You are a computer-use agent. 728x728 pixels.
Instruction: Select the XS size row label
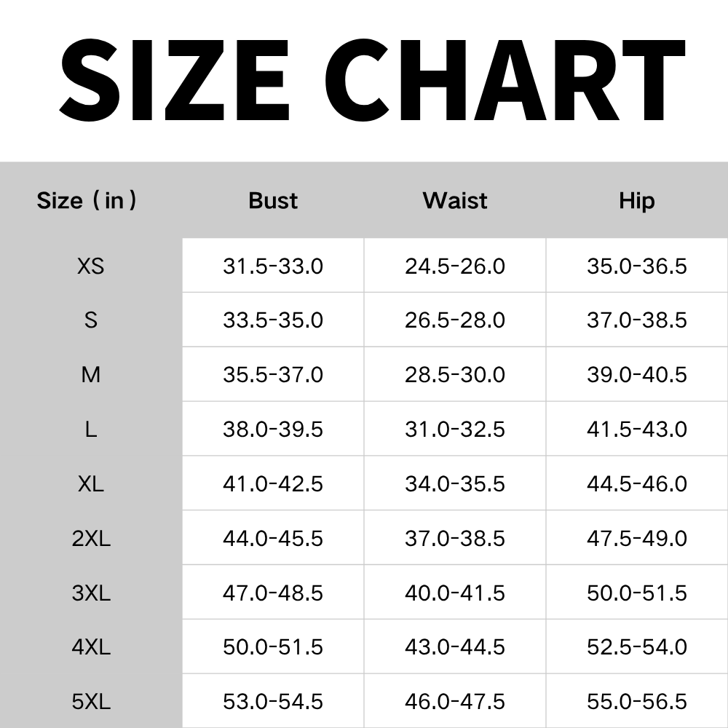point(90,266)
